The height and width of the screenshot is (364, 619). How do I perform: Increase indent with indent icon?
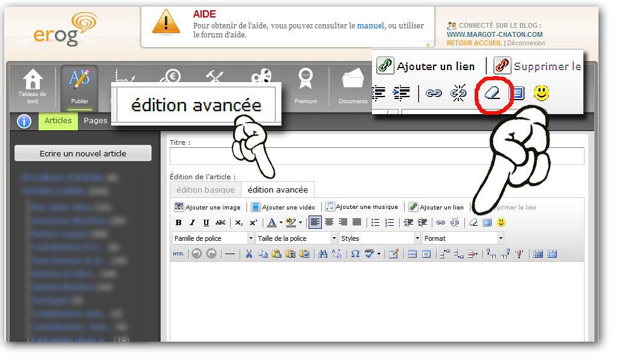[422, 222]
